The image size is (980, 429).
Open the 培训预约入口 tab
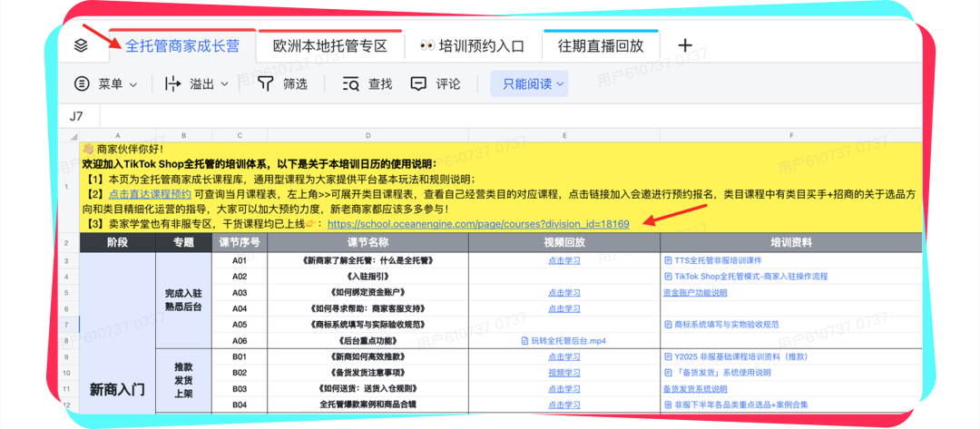click(x=472, y=46)
